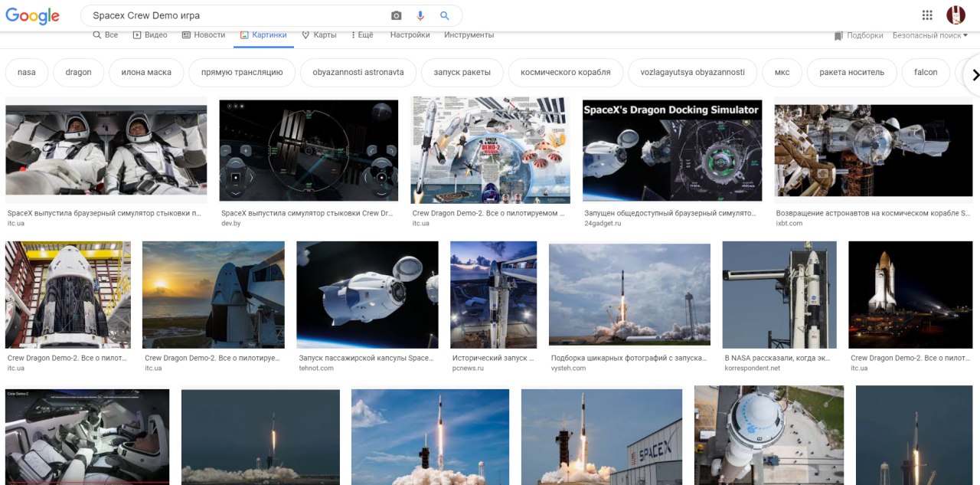980x485 pixels.
Task: Open Crew Dragon capsule in hangar image
Action: [68, 295]
